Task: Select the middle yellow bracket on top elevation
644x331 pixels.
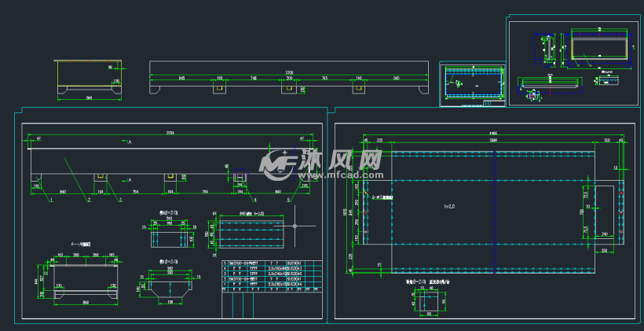Action: click(289, 89)
